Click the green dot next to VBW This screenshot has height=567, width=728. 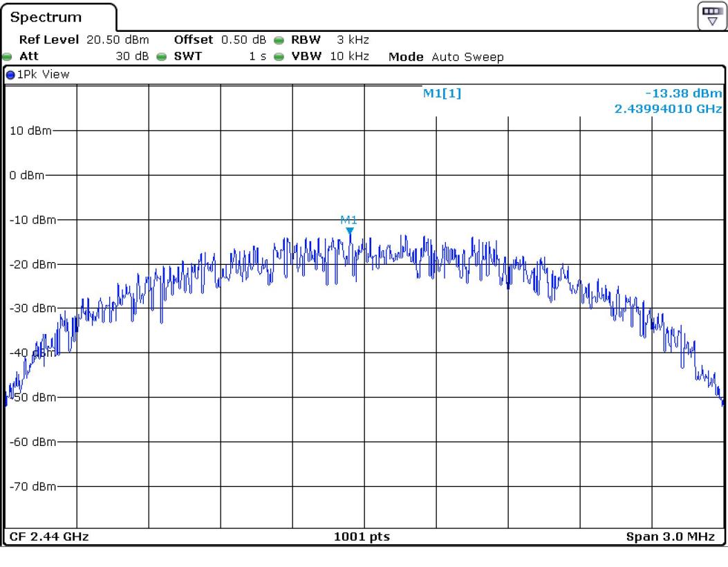[279, 57]
